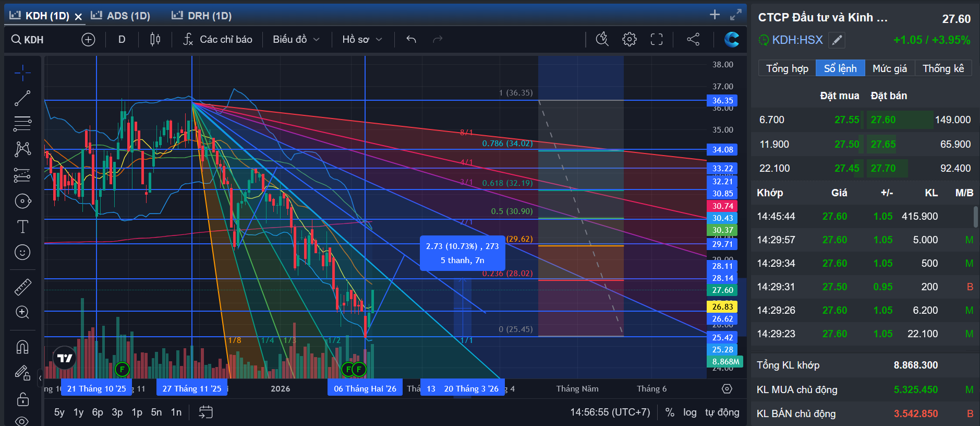The width and height of the screenshot is (980, 426).
Task: Open the Tổng hợp tab
Action: pyautogui.click(x=787, y=68)
